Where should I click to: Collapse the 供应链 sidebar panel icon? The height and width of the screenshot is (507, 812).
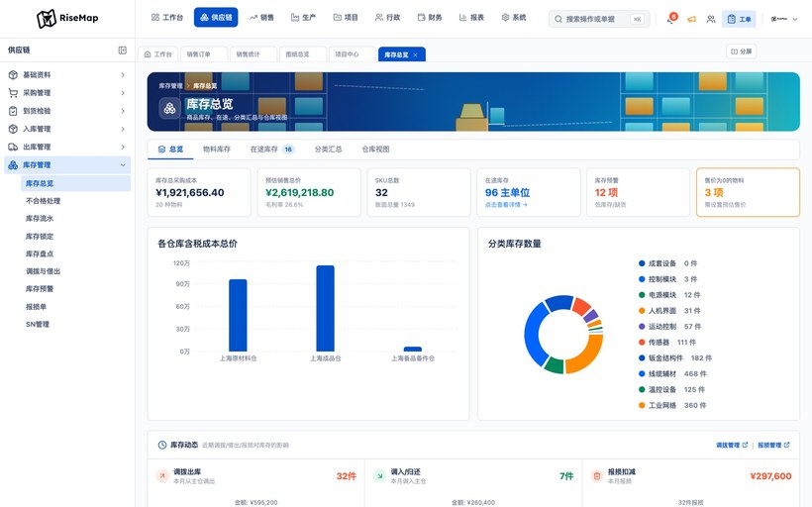click(x=122, y=51)
